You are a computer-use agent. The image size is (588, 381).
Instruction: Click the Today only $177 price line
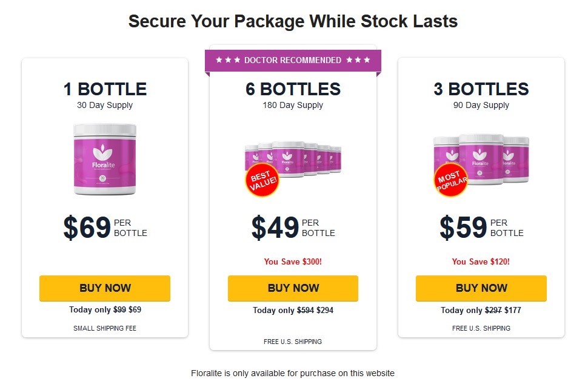[481, 310]
